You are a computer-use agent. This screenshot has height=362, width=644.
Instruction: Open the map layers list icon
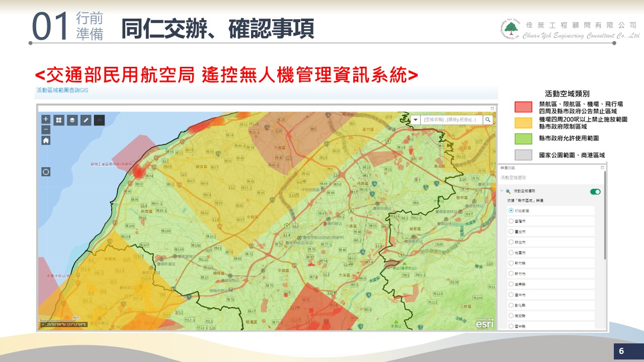coord(72,120)
